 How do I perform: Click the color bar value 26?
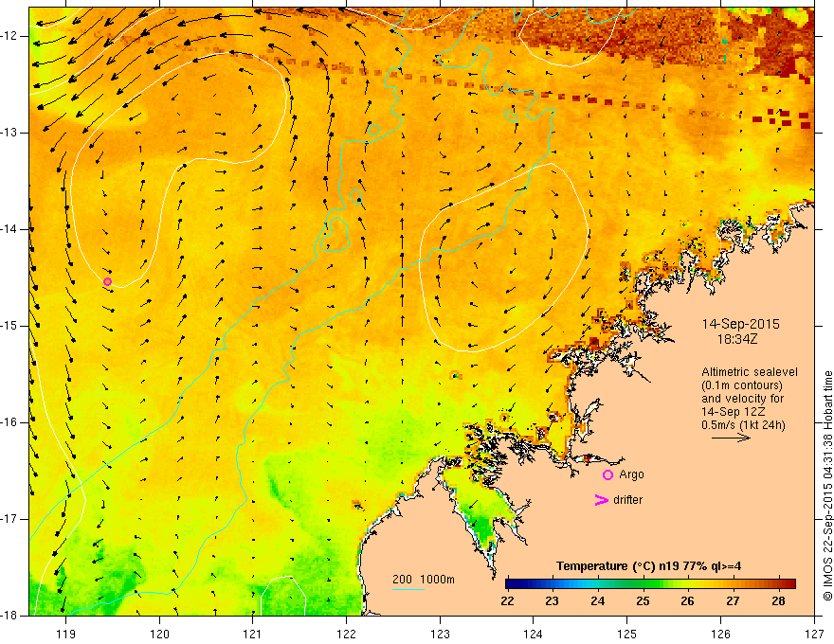click(687, 601)
